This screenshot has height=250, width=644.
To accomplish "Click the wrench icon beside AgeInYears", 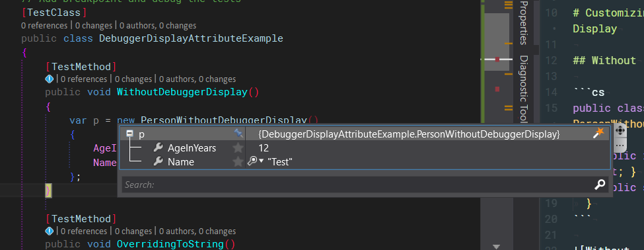I will tap(158, 147).
